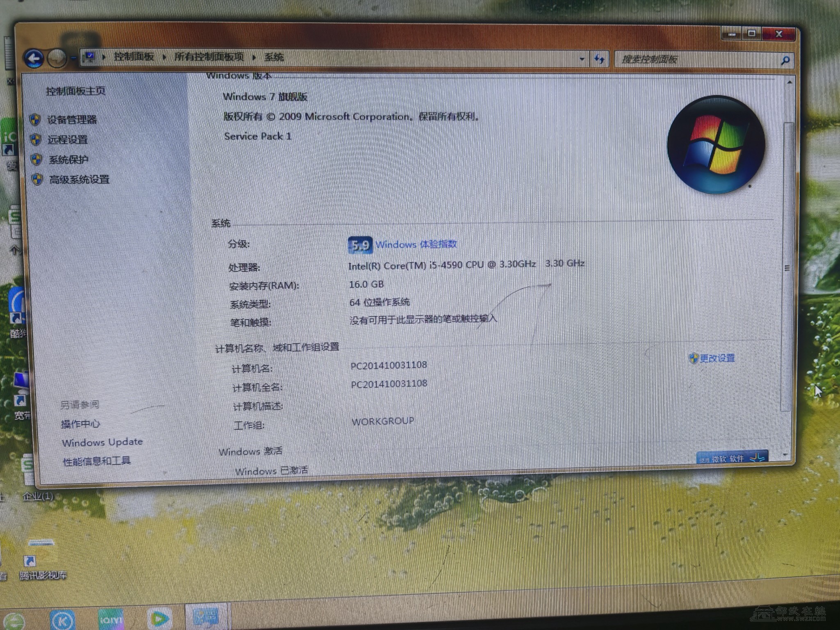Open 性能信息和工具 link at bottom left
The image size is (840, 630).
pyautogui.click(x=96, y=461)
